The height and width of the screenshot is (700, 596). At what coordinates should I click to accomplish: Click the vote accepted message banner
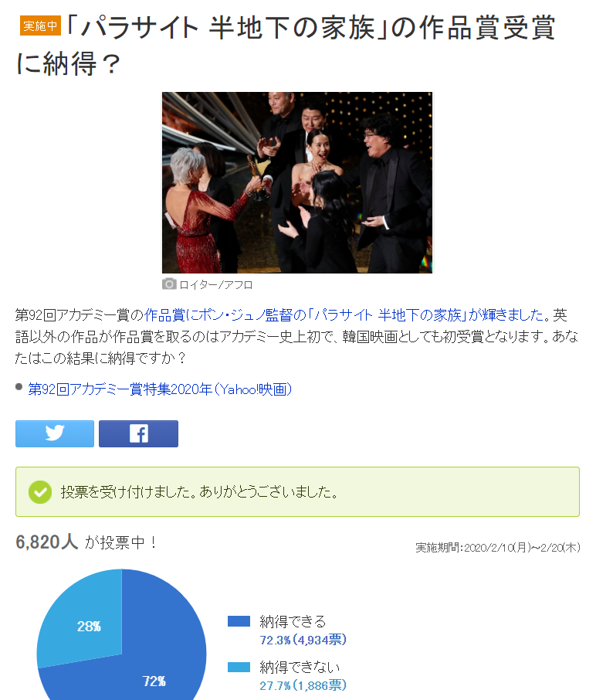[x=297, y=492]
